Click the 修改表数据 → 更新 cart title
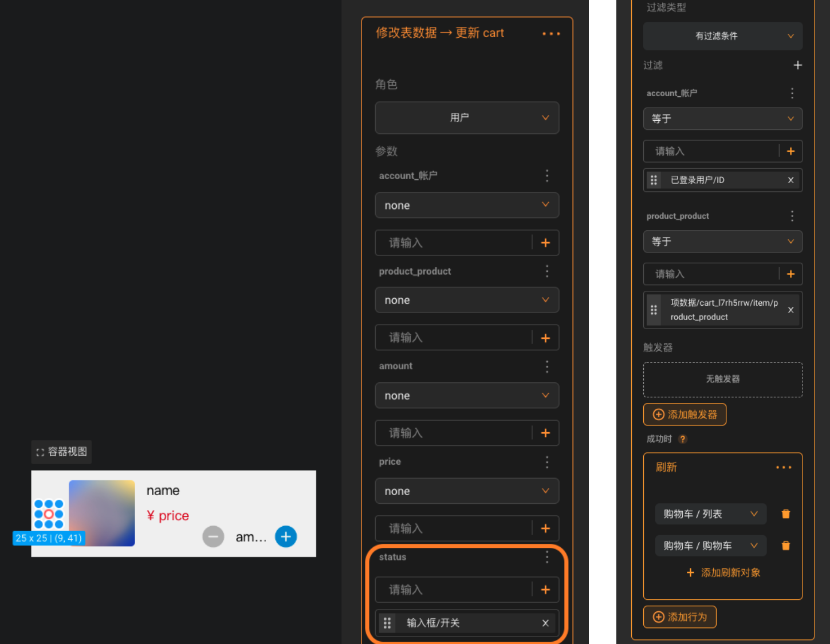 point(440,33)
